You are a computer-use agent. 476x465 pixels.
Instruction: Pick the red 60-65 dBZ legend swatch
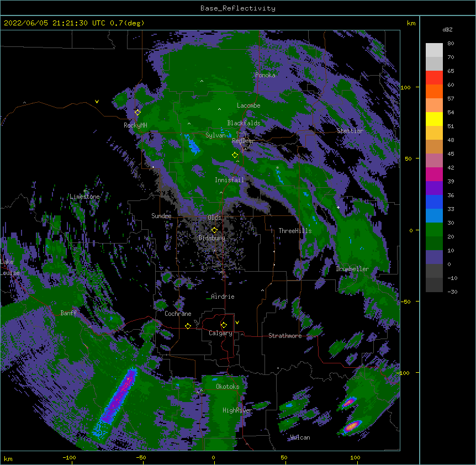click(434, 78)
